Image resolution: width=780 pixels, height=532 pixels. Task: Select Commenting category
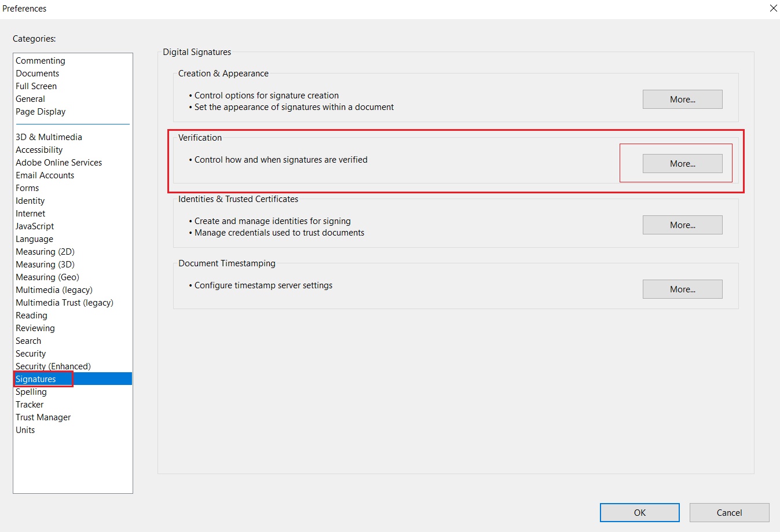tap(41, 61)
